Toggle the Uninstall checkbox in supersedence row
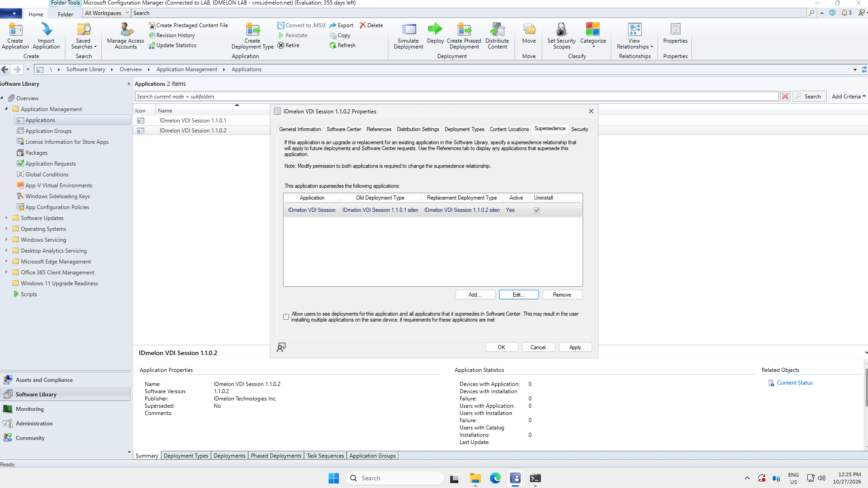This screenshot has height=488, width=868. pyautogui.click(x=537, y=210)
